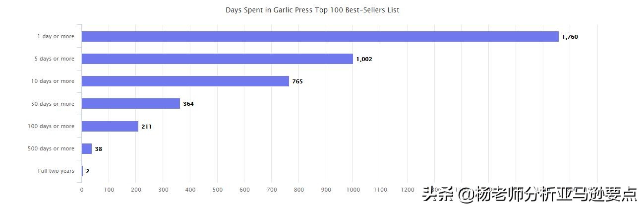Select the 211 value label
The image size is (644, 209).
click(x=146, y=127)
